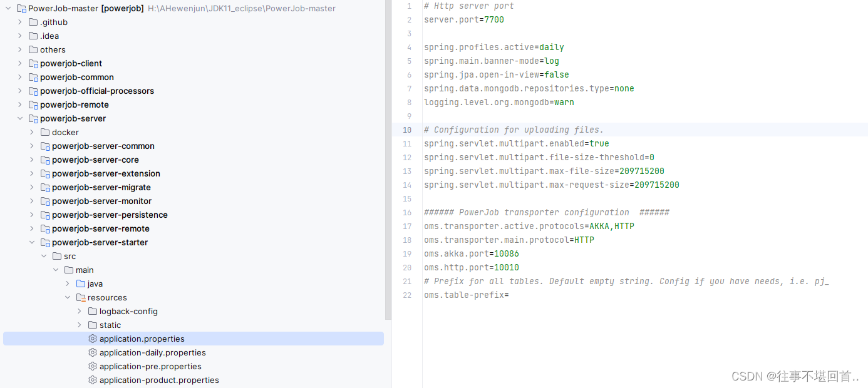Expand the powerjob-common module chevron
The height and width of the screenshot is (388, 868).
(20, 77)
